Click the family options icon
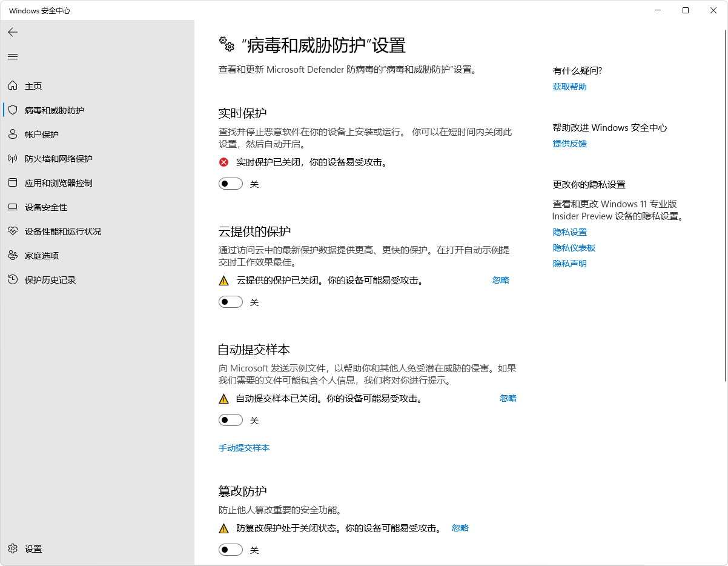 [x=13, y=256]
